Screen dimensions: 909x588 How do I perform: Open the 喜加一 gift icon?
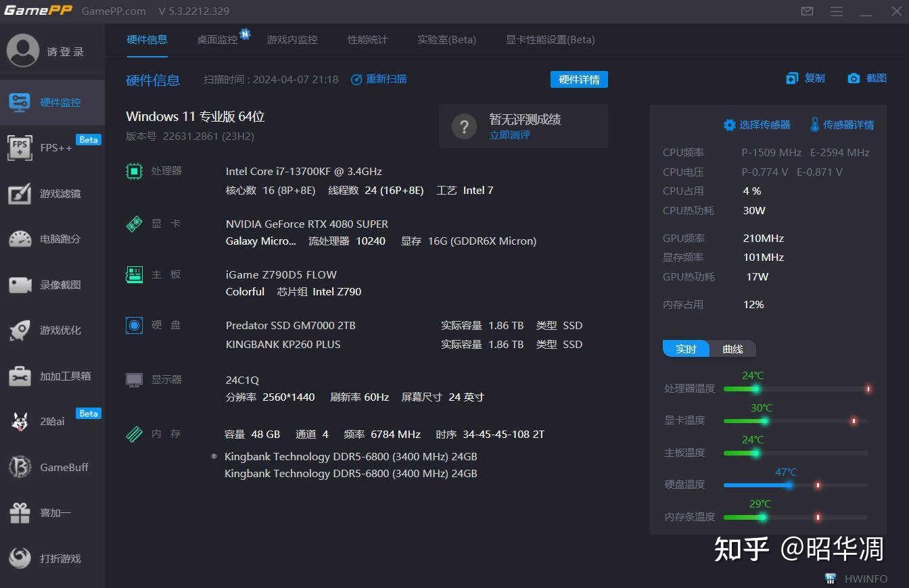(x=20, y=513)
